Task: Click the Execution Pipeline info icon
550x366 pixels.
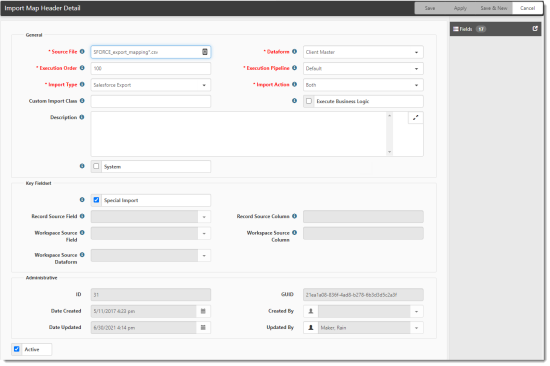Action: (x=295, y=68)
